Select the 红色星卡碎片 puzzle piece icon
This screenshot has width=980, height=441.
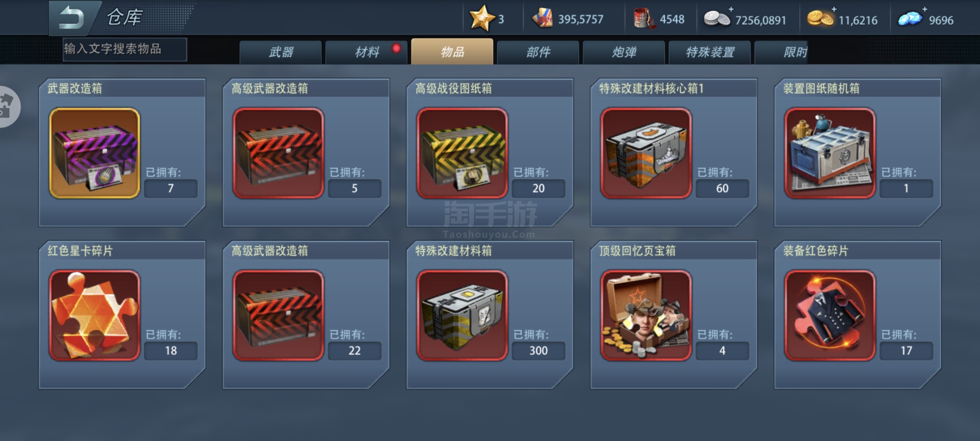pyautogui.click(x=95, y=316)
